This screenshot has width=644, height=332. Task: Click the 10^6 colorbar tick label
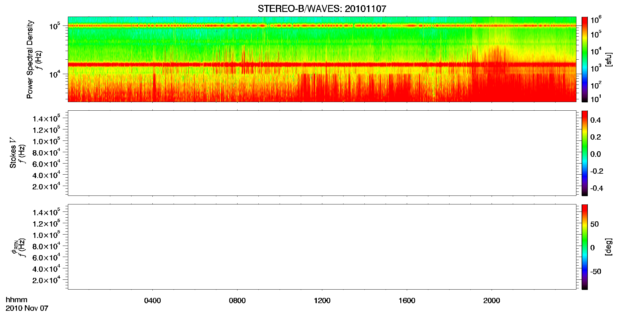[596, 20]
